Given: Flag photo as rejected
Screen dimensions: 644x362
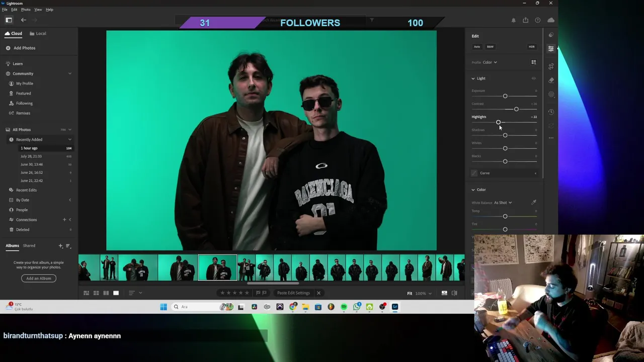Looking at the screenshot, I should (x=264, y=293).
